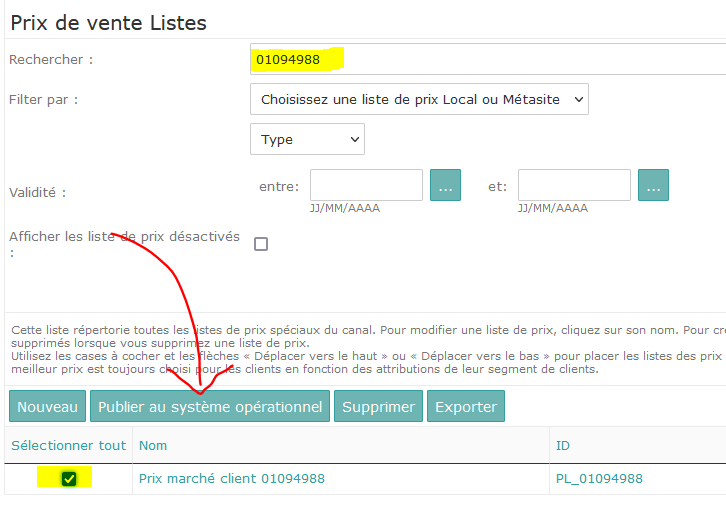Click the 'Prix de vente Listes' heading

coord(108,23)
